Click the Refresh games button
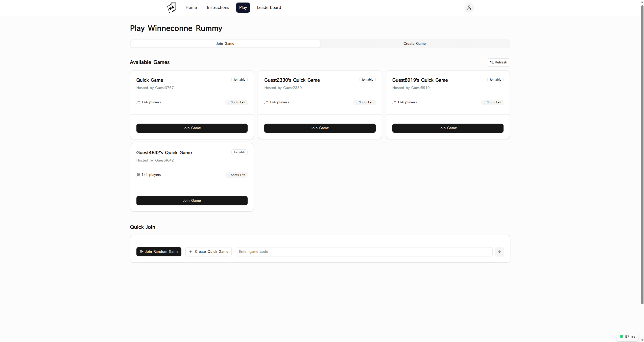The height and width of the screenshot is (342, 644). (x=498, y=62)
